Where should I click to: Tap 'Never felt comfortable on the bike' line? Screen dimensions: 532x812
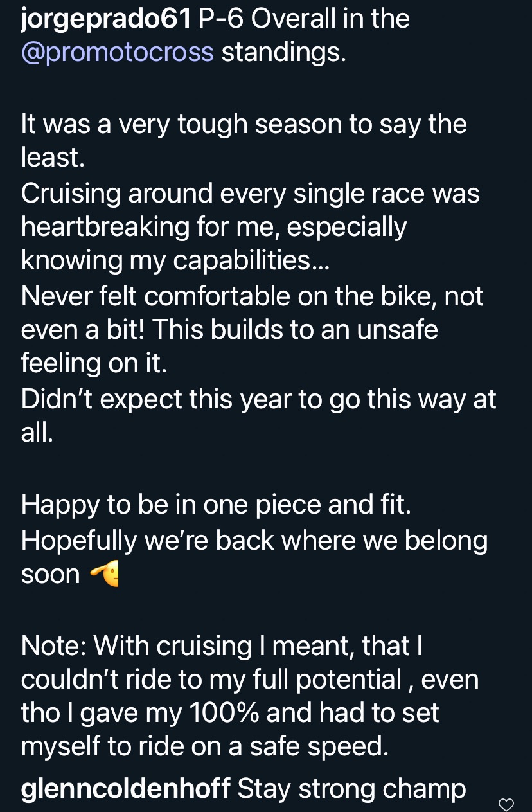tap(252, 296)
